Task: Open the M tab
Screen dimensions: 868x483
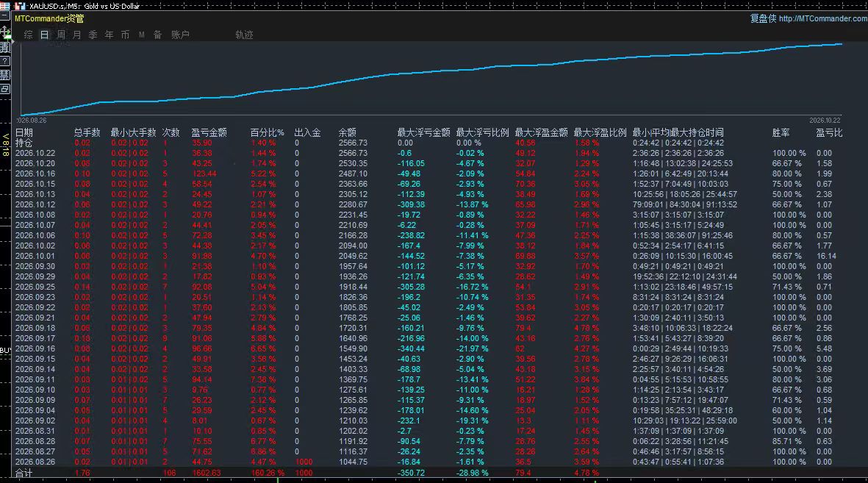Action: pos(142,35)
